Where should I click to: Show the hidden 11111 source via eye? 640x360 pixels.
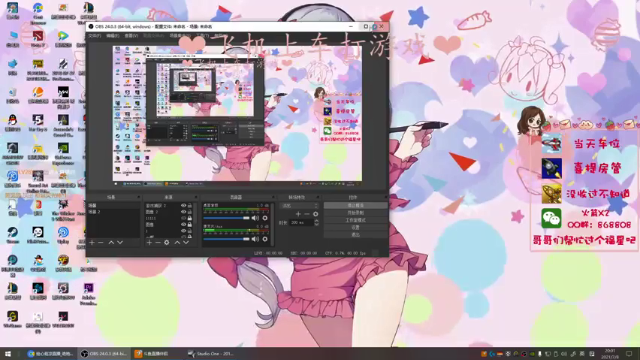pyautogui.click(x=183, y=218)
